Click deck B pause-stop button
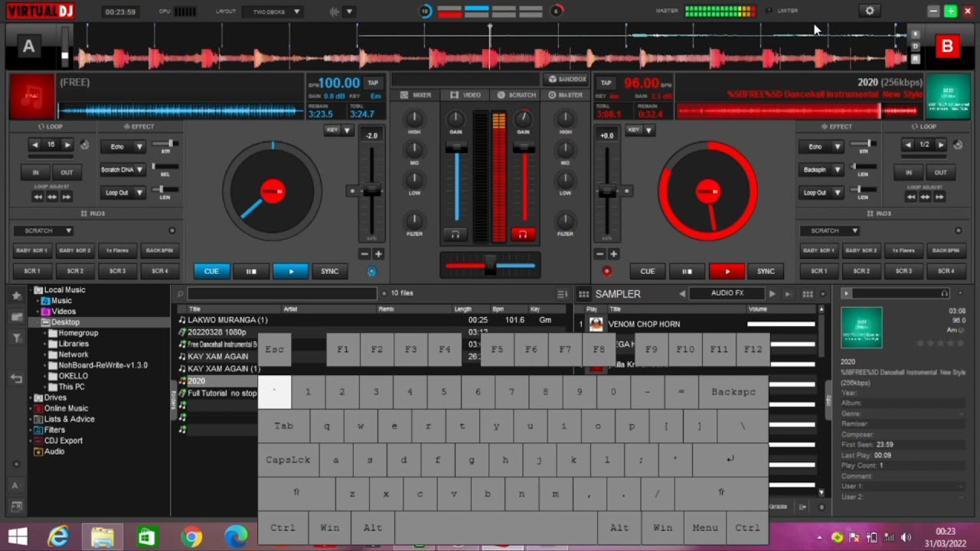The height and width of the screenshot is (551, 980). pyautogui.click(x=687, y=271)
